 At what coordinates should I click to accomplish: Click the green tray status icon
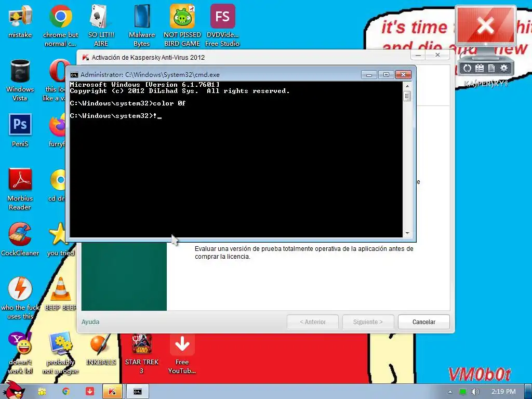pos(462,392)
